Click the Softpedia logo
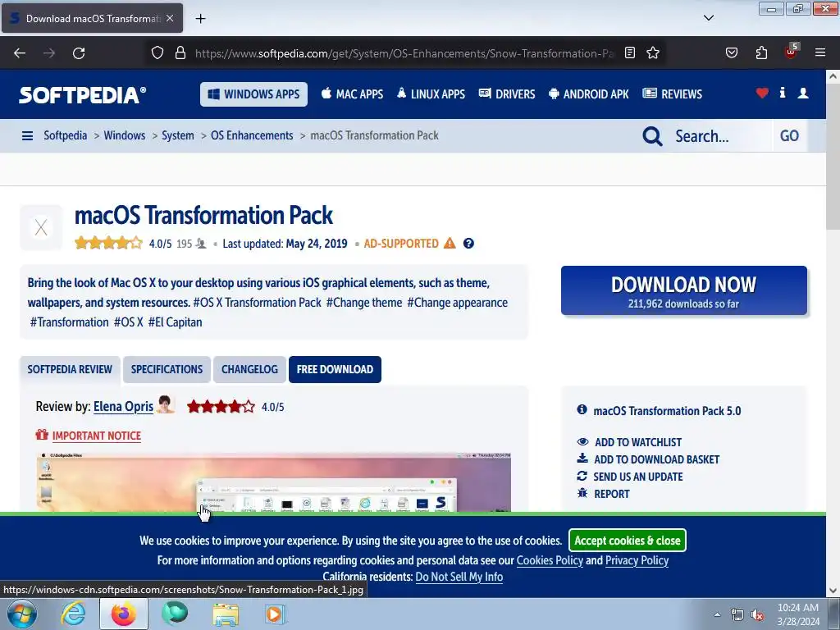This screenshot has height=630, width=840. [x=83, y=95]
